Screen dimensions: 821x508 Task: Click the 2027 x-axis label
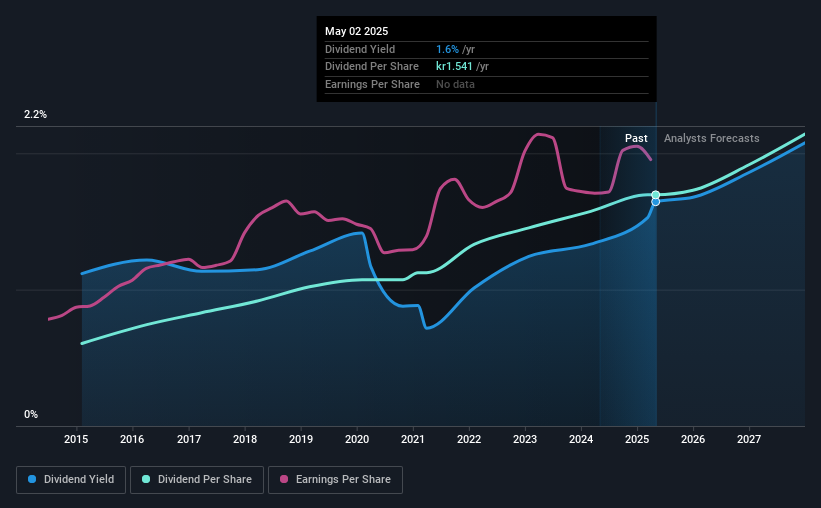tap(749, 439)
